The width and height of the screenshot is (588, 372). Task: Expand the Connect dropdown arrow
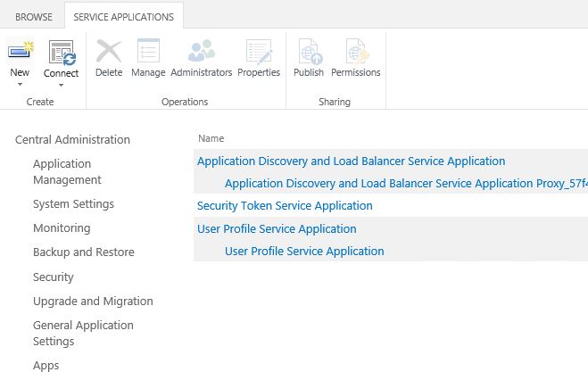pyautogui.click(x=61, y=85)
